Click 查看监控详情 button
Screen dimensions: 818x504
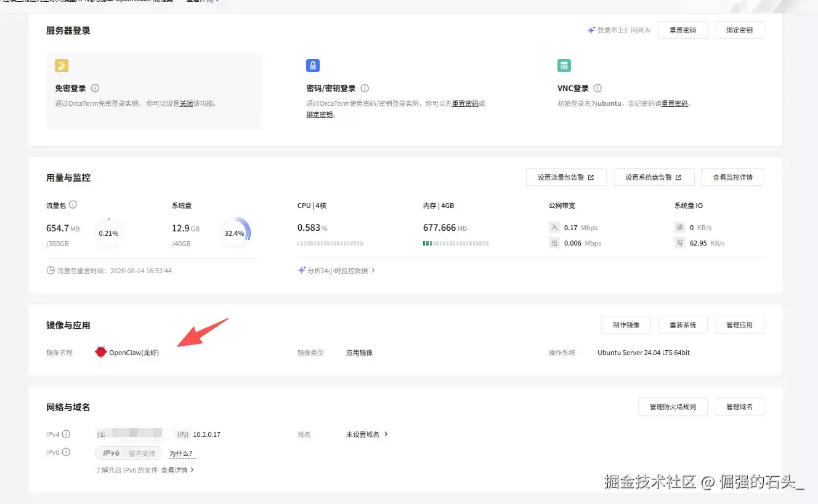(x=732, y=177)
